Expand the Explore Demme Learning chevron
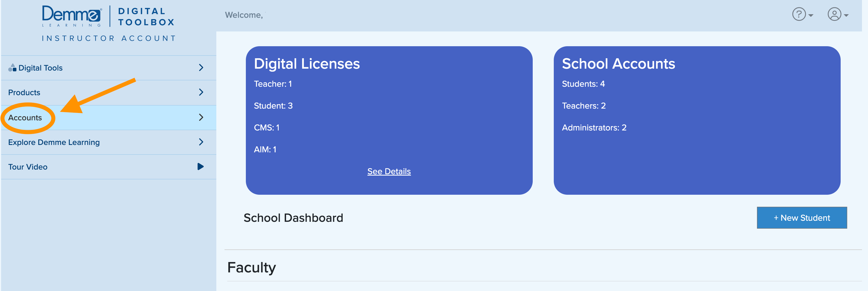 [201, 142]
